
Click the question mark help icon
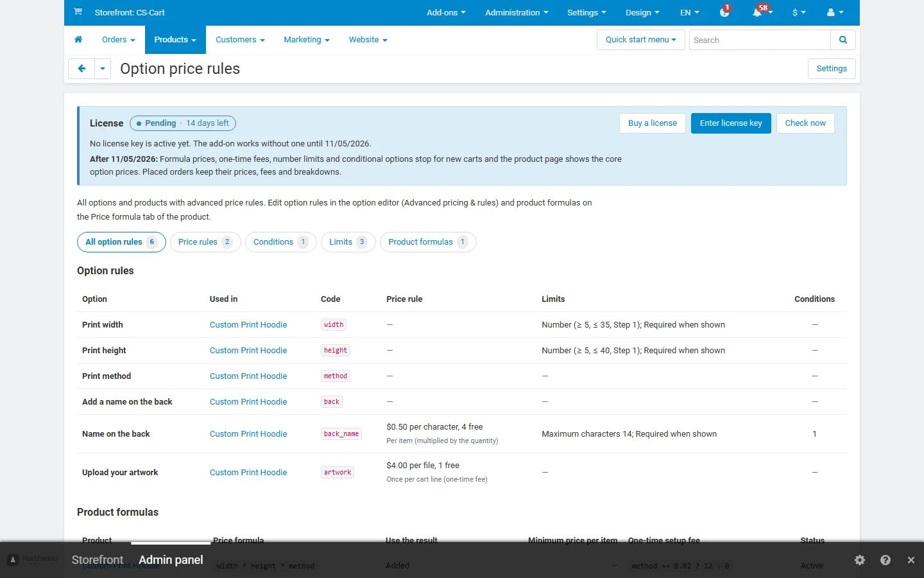click(x=886, y=560)
